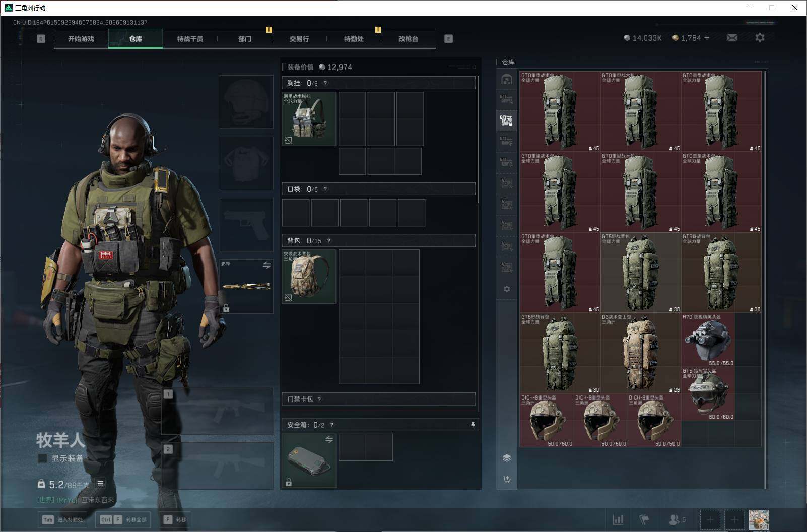Viewport: 807px width, 532px height.
Task: Select the highlighted GTI warehouse category icon
Action: pyautogui.click(x=507, y=120)
